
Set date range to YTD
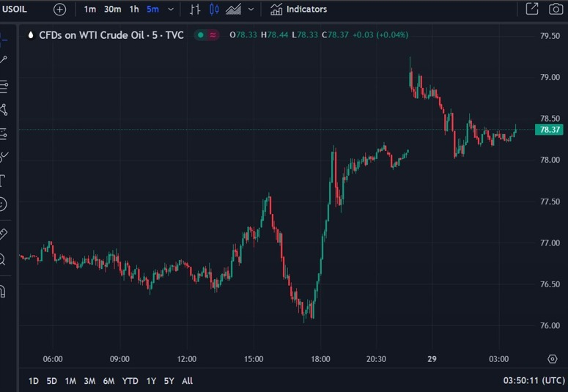(130, 381)
